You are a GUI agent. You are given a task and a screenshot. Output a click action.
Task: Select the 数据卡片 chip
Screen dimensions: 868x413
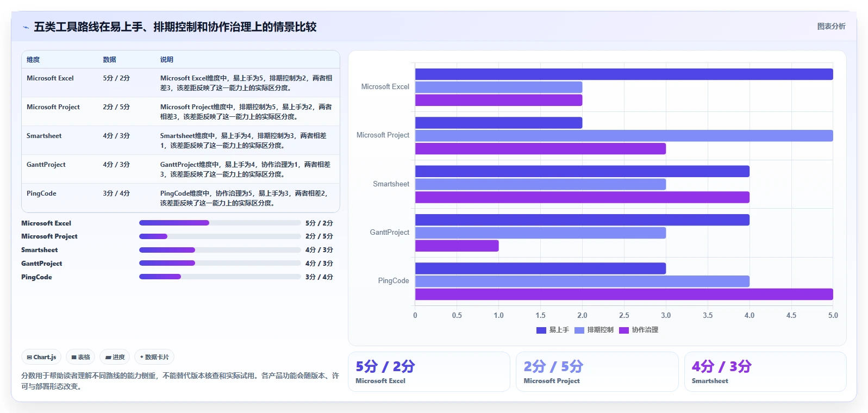coord(154,357)
